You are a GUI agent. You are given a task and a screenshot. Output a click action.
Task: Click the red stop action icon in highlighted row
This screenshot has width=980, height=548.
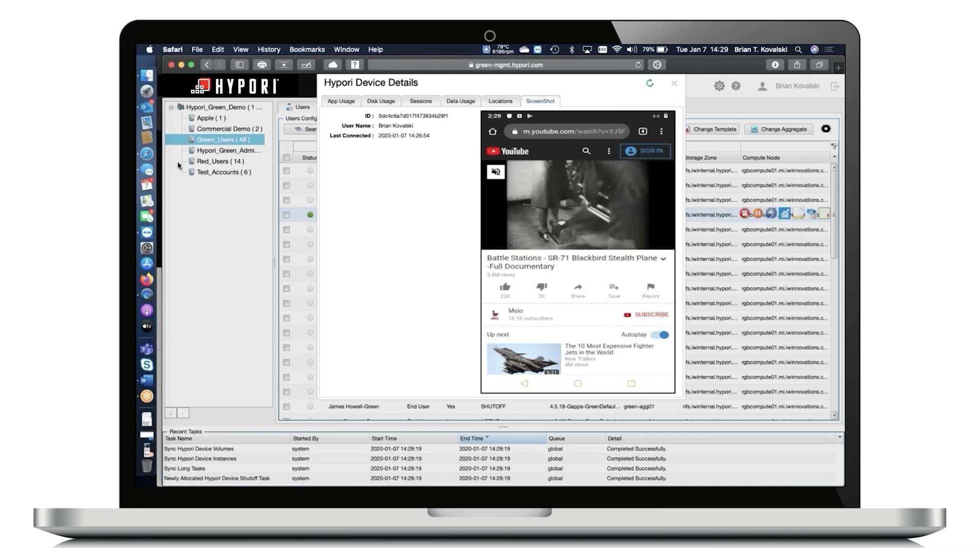745,214
